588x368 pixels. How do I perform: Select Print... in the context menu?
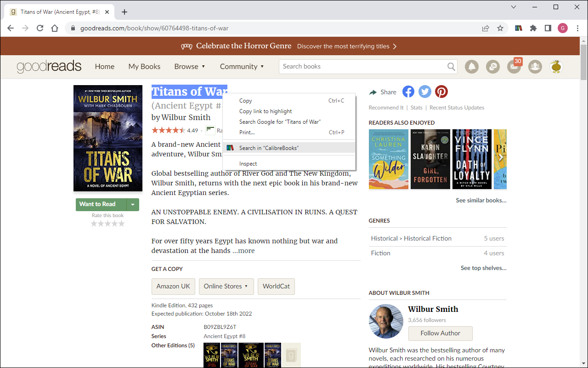click(x=289, y=132)
